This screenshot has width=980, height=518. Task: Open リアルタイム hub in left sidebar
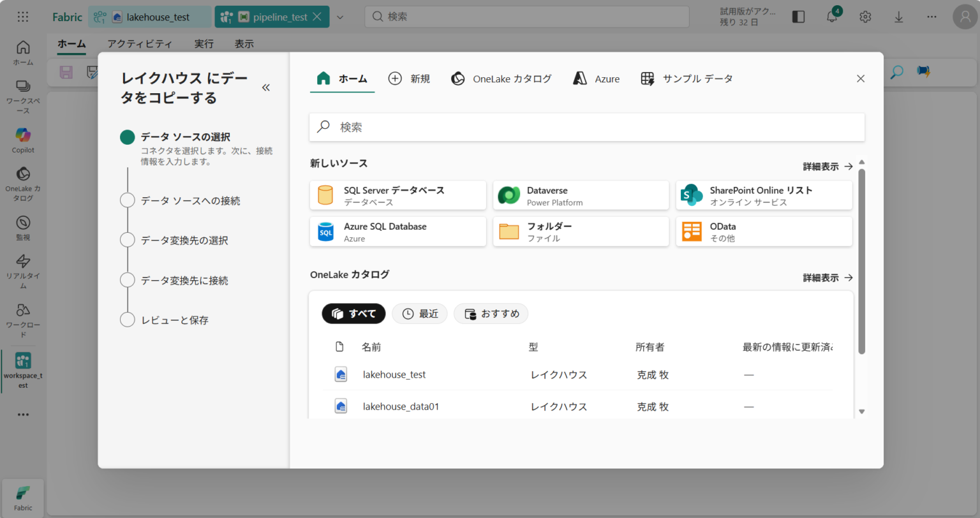point(23,271)
